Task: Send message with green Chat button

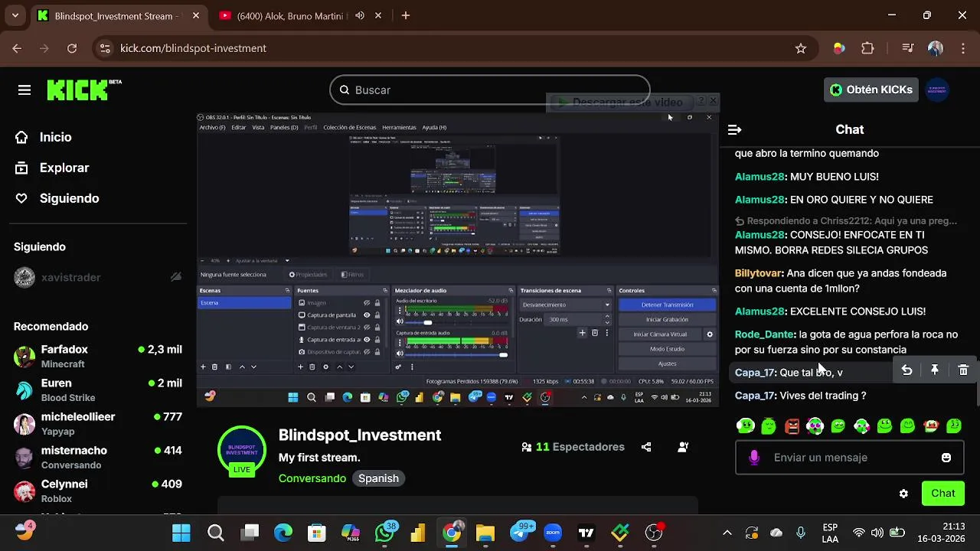Action: point(943,494)
